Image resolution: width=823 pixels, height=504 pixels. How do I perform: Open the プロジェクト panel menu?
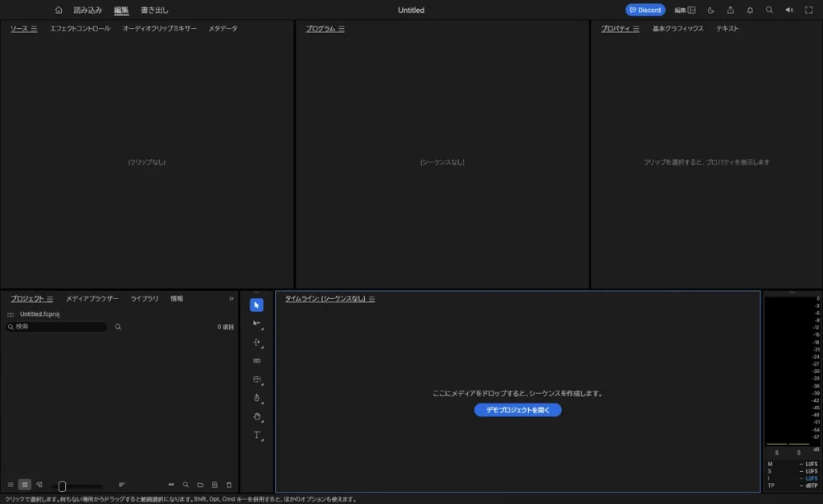coord(50,299)
